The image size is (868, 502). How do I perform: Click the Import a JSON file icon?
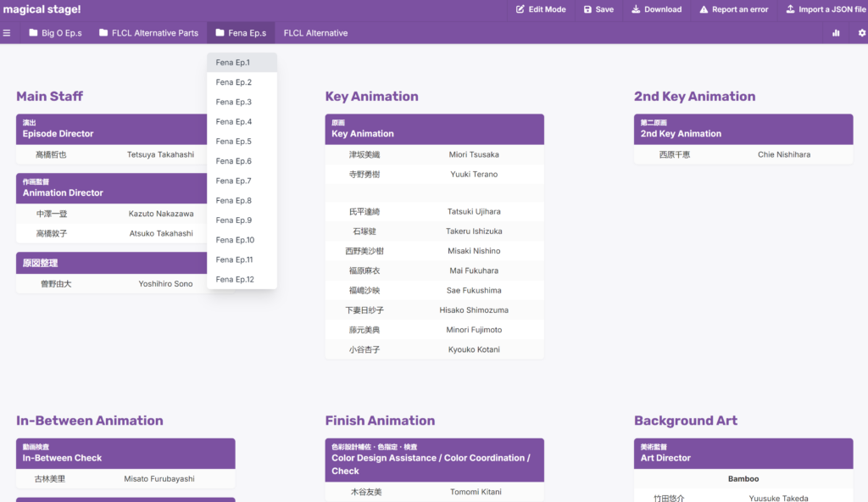pos(790,9)
